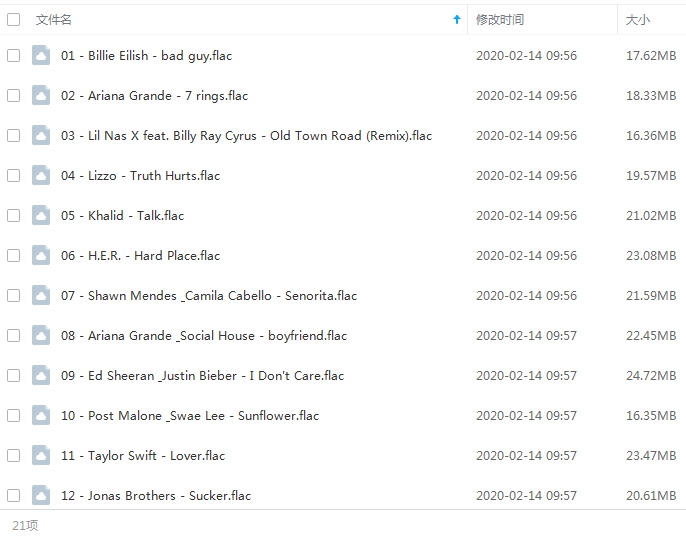
Task: Click the 23.47MB size value
Action: point(651,456)
